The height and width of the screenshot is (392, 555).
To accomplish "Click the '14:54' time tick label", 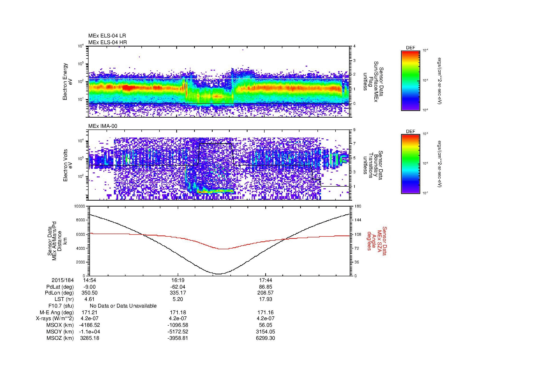I will 89,280.
